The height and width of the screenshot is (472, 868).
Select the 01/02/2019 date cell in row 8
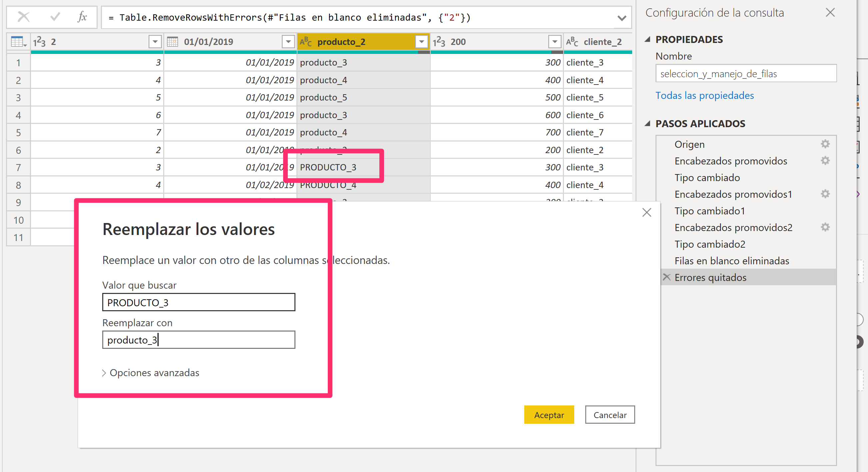[x=230, y=185]
